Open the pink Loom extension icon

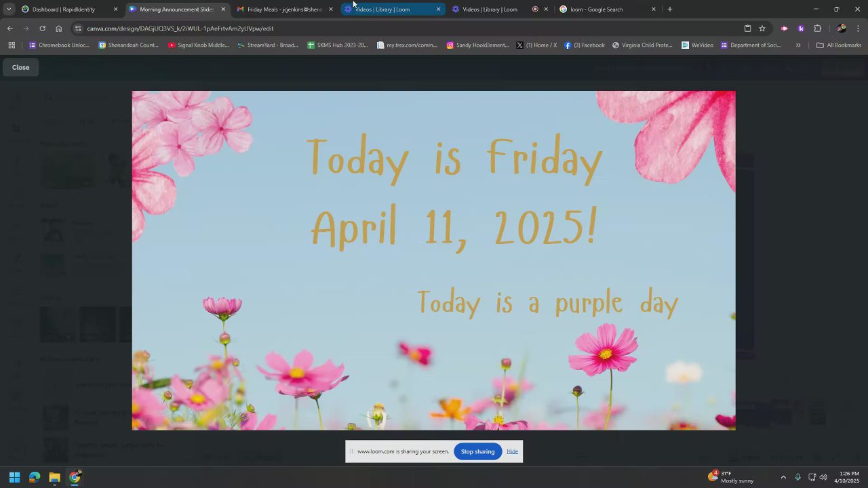[x=785, y=28]
